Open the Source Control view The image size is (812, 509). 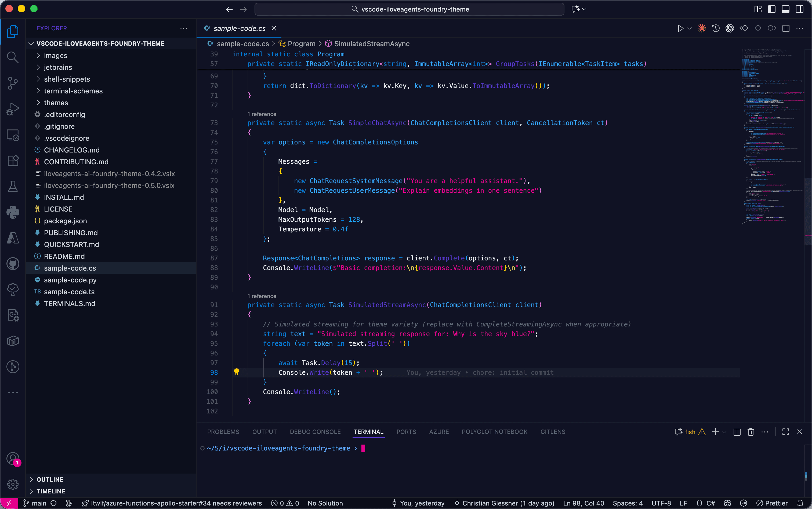[x=13, y=83]
